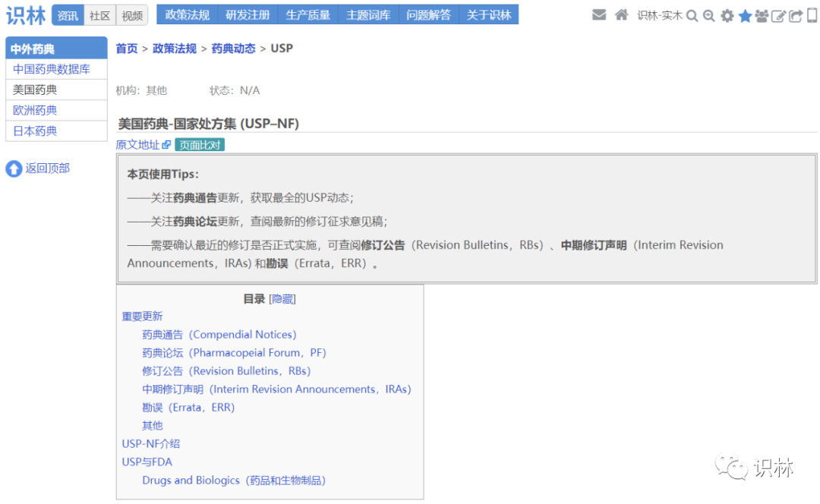
Task: Hide the table of contents via 隐藏
Action: click(x=282, y=299)
